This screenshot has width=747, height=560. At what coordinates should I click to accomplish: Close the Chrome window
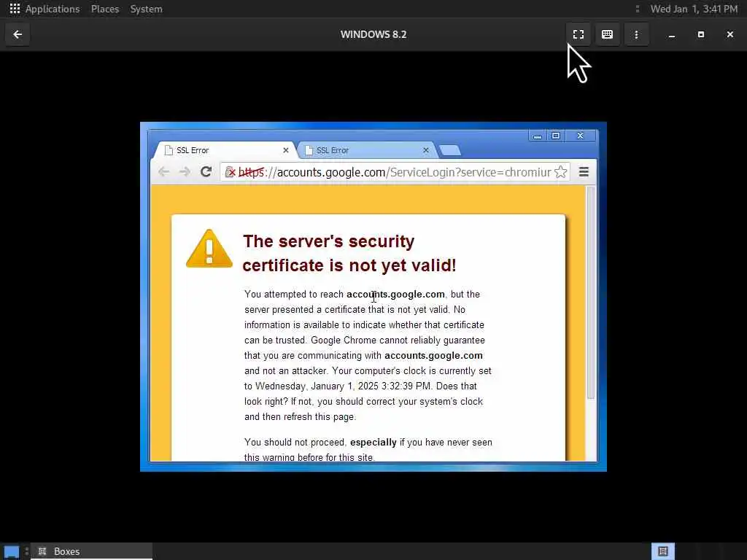580,136
